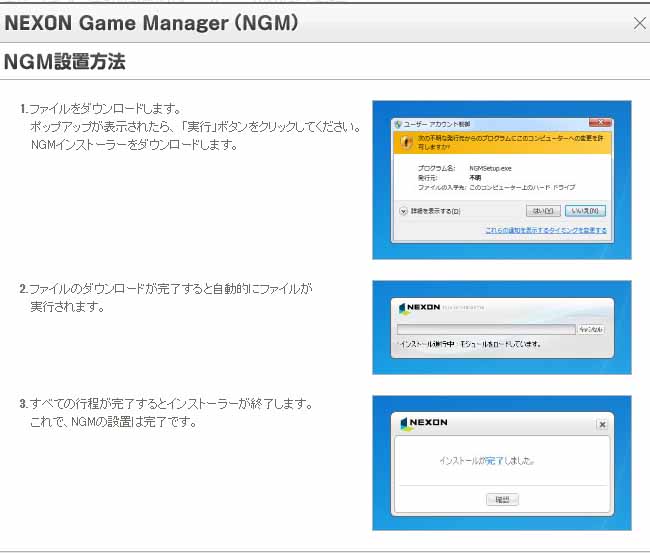The width and height of the screenshot is (650, 556).
Task: Click the cancel button beside the progress bar
Action: point(591,329)
